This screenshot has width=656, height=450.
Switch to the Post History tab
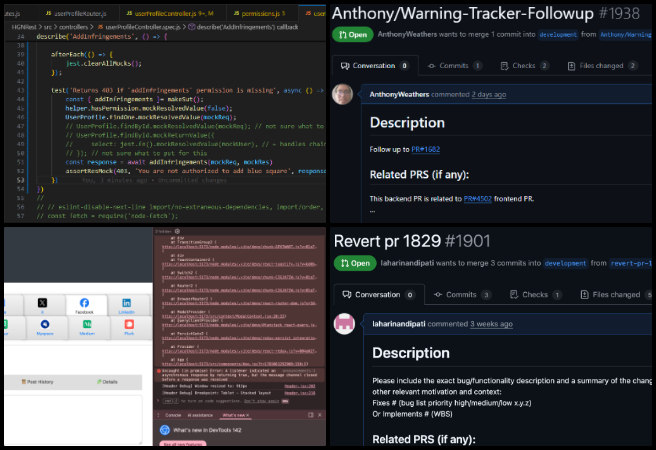point(41,381)
